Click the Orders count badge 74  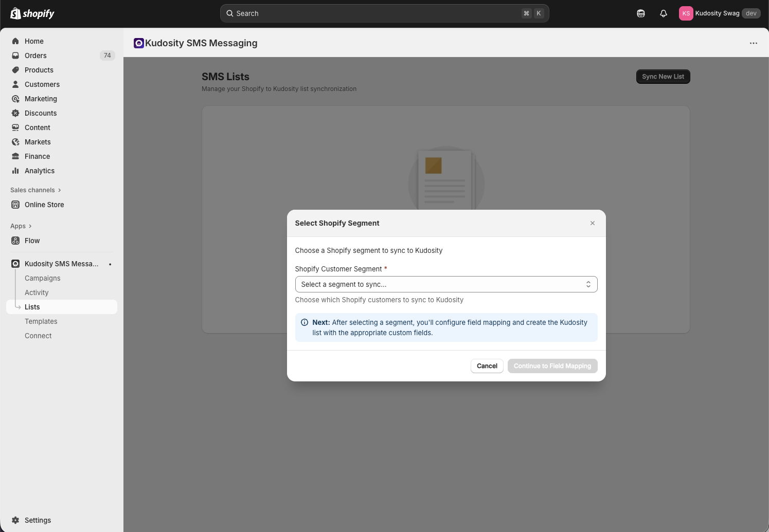coord(107,56)
